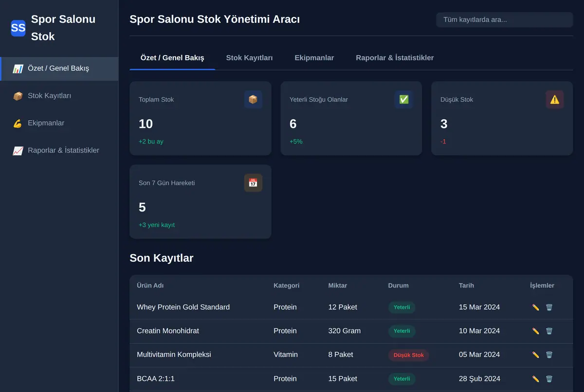Click the warning icon on the Düşük Stok card
The image size is (584, 392).
[x=555, y=99]
